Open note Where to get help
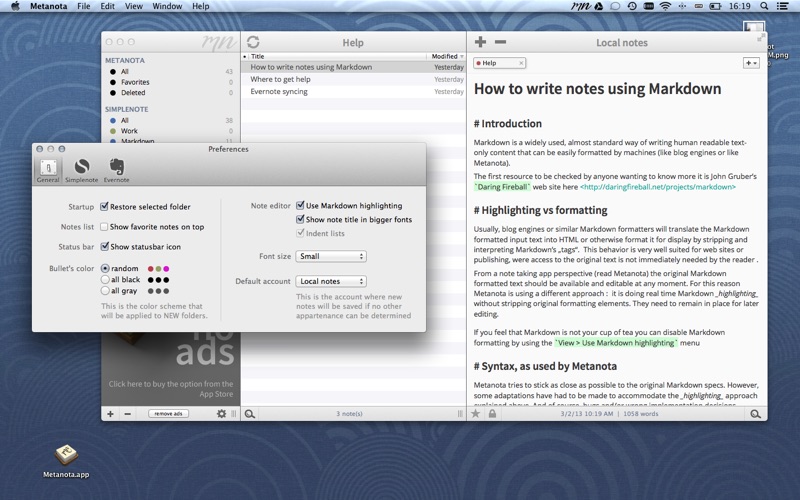The height and width of the screenshot is (500, 800). point(354,79)
